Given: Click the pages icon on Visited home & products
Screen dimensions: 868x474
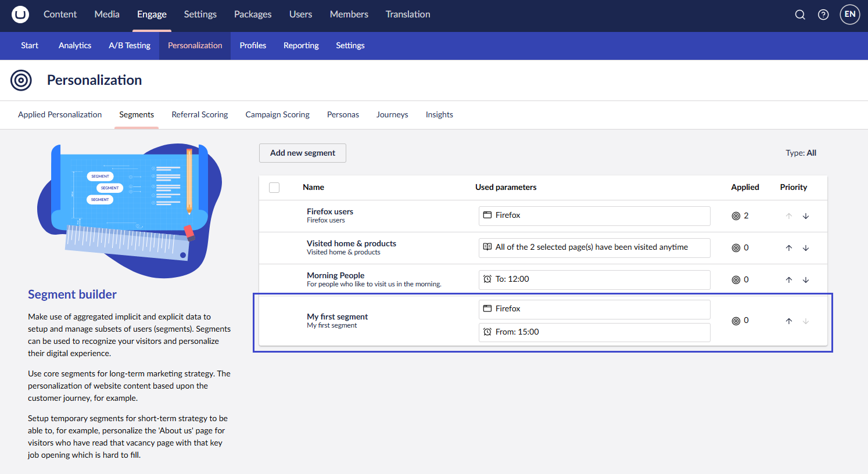Looking at the screenshot, I should (x=487, y=247).
